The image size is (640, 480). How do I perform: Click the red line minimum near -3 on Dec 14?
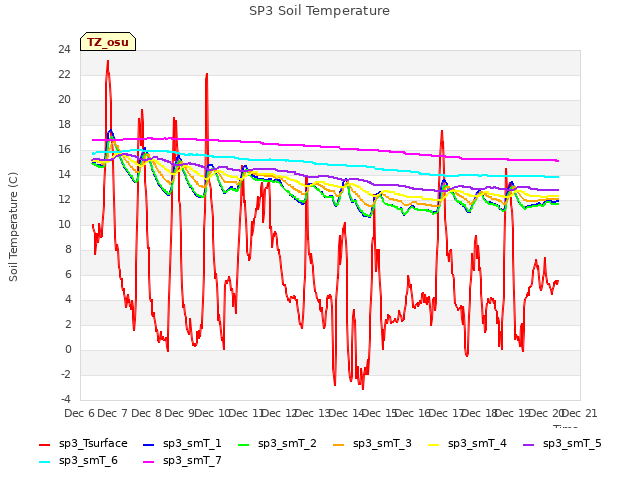coord(363,388)
